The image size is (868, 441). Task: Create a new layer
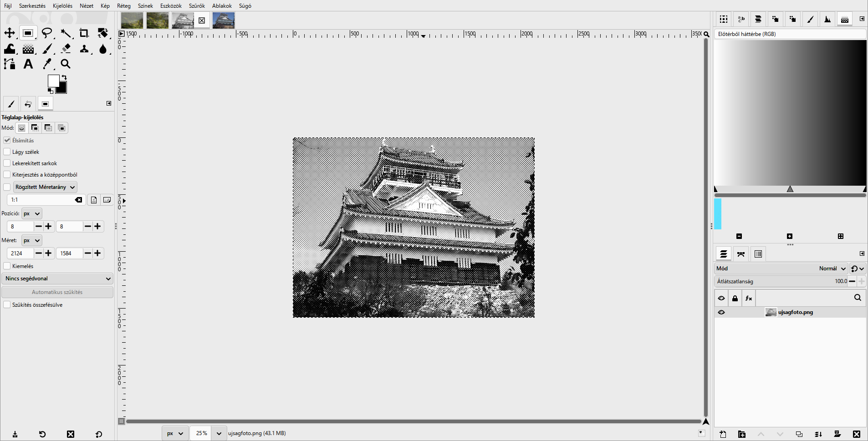click(723, 434)
